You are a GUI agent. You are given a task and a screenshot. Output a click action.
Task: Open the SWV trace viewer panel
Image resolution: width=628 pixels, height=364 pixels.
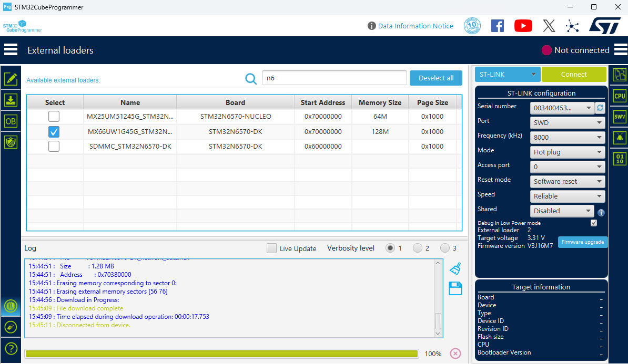[x=619, y=117]
